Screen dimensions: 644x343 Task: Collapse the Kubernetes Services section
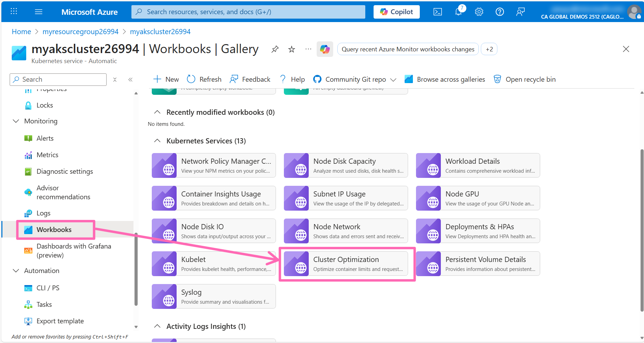point(157,141)
